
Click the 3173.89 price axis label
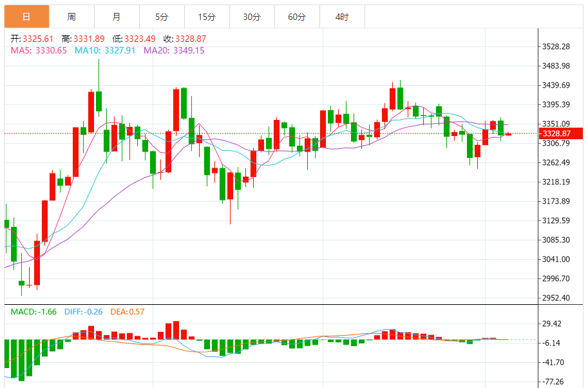(556, 201)
